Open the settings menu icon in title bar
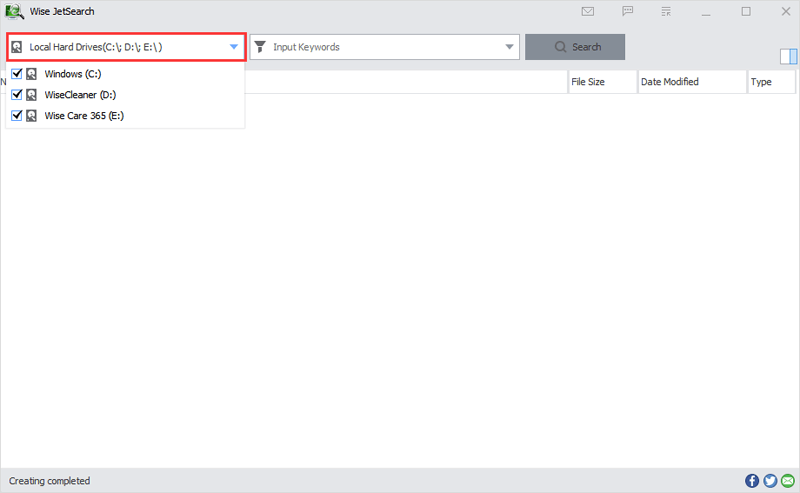 click(666, 11)
